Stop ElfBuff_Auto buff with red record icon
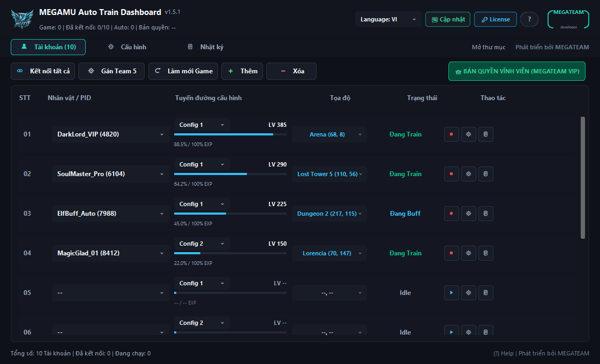This screenshot has height=364, width=600. 451,214
